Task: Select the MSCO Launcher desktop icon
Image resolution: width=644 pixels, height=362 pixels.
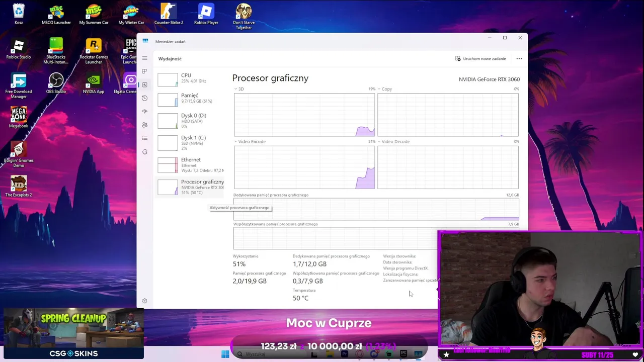Action: [56, 14]
